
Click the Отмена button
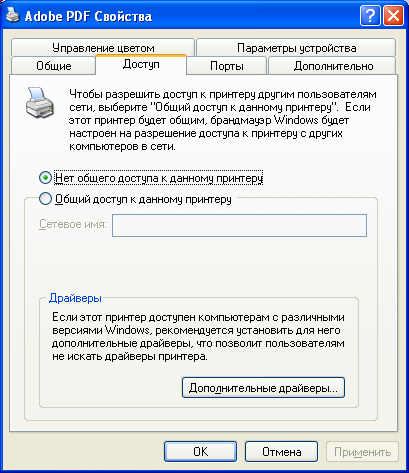(x=281, y=452)
